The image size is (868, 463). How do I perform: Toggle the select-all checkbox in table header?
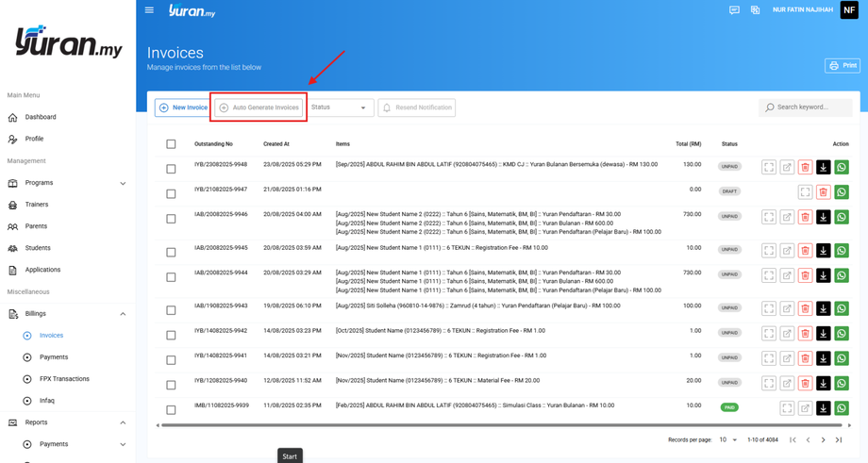tap(171, 144)
